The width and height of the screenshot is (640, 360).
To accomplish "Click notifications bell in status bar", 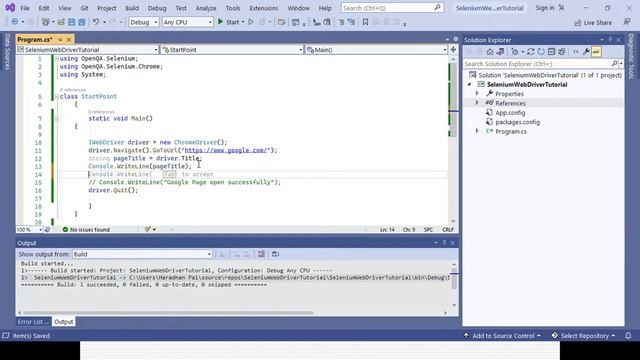I will pyautogui.click(x=628, y=336).
